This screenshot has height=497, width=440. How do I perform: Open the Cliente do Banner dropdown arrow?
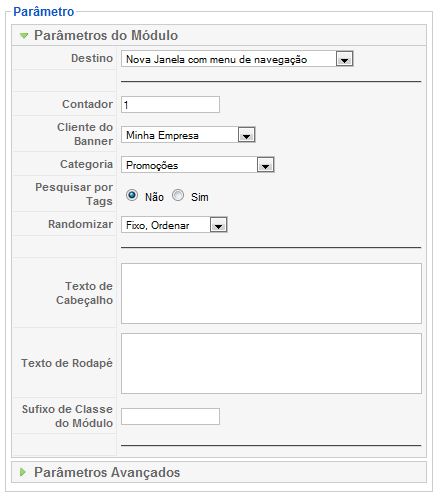click(246, 135)
